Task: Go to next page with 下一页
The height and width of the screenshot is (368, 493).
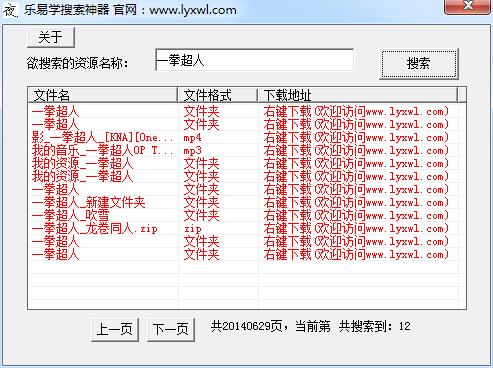Action: 171,330
